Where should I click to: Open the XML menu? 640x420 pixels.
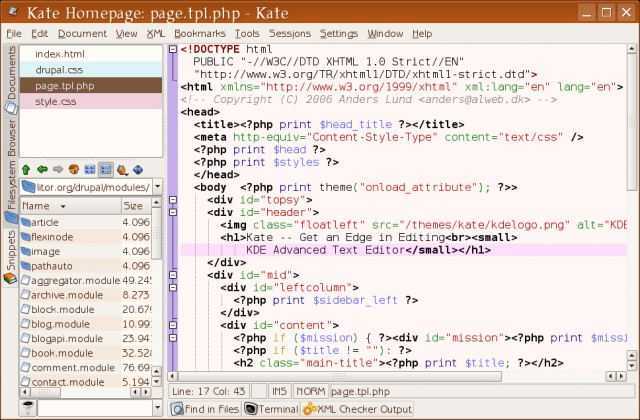(156, 34)
